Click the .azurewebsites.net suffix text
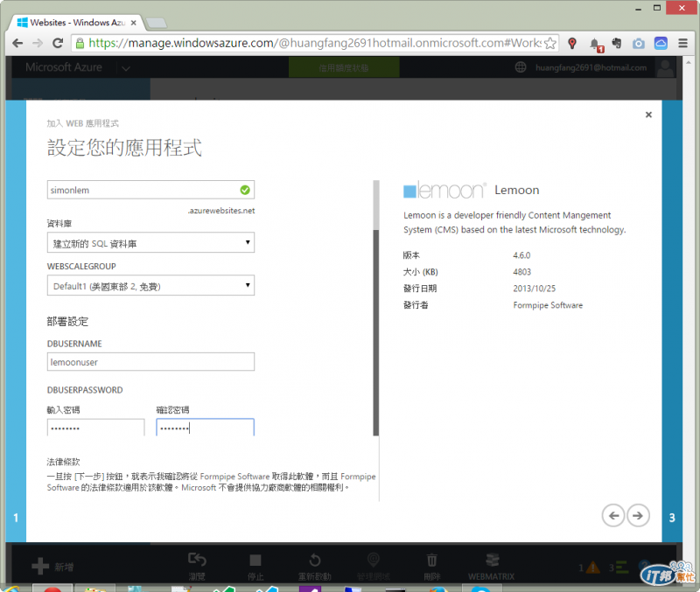700x592 pixels. [221, 211]
